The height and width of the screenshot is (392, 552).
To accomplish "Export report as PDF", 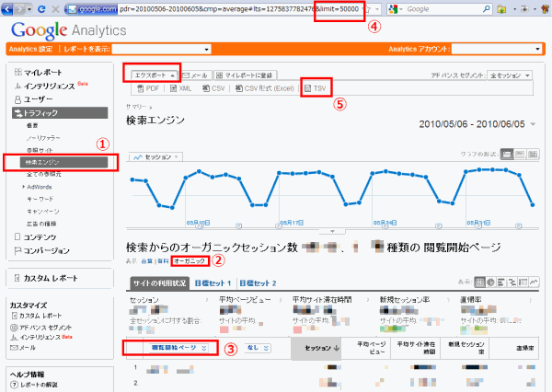I will tap(148, 88).
